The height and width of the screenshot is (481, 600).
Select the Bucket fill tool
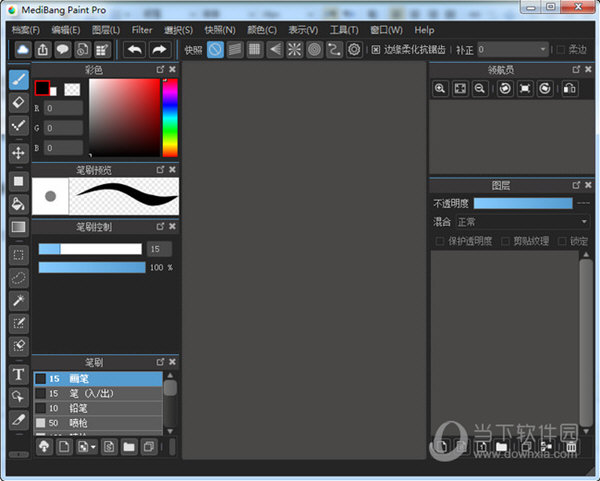pos(18,204)
